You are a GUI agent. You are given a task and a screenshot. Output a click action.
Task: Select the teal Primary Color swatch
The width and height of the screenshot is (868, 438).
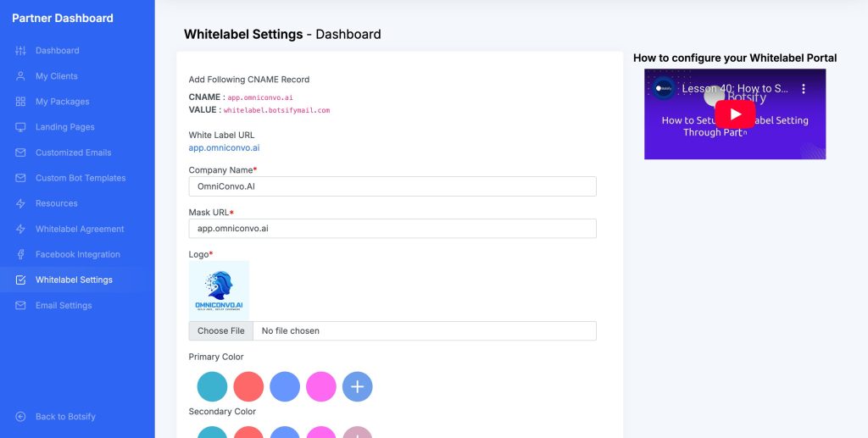(x=212, y=386)
